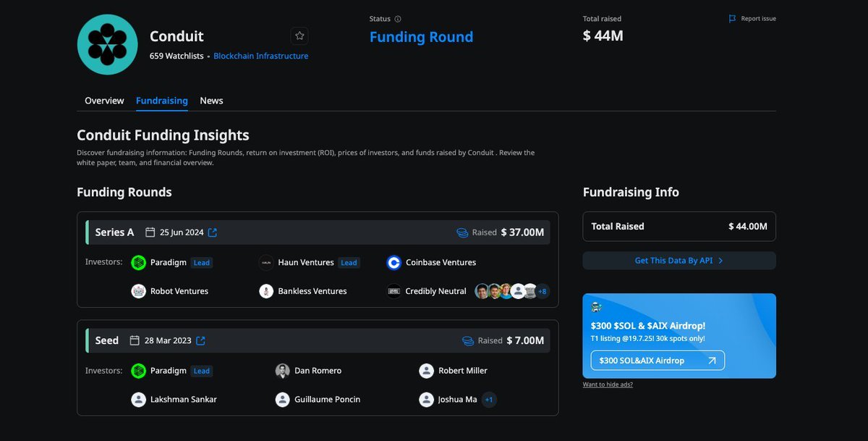Click the 28 Mar 2023 date
868x441 pixels.
pos(168,340)
